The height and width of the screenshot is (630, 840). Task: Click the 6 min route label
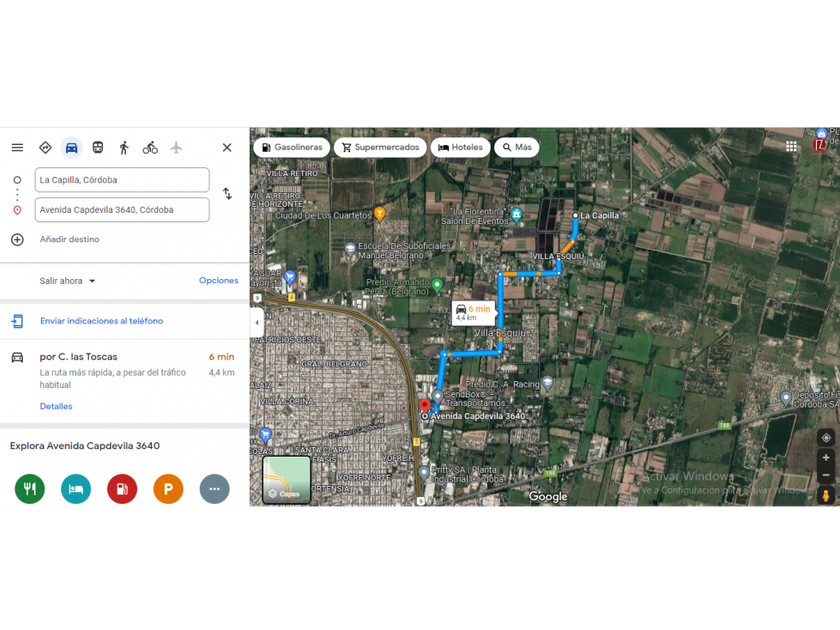(474, 313)
